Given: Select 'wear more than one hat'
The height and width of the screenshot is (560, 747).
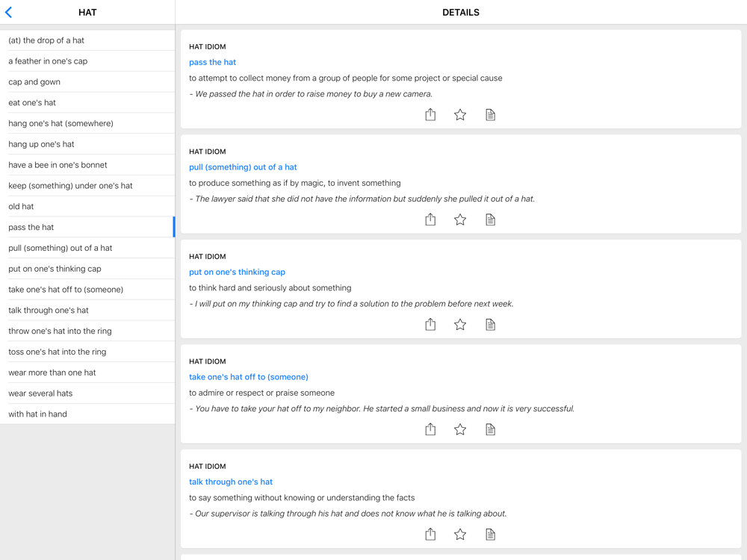Looking at the screenshot, I should pyautogui.click(x=87, y=373).
